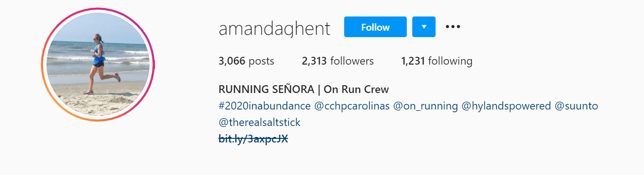Viewport: 644px width, 175px height.
Task: Visit the @cchpcarolinas mention
Action: click(352, 106)
